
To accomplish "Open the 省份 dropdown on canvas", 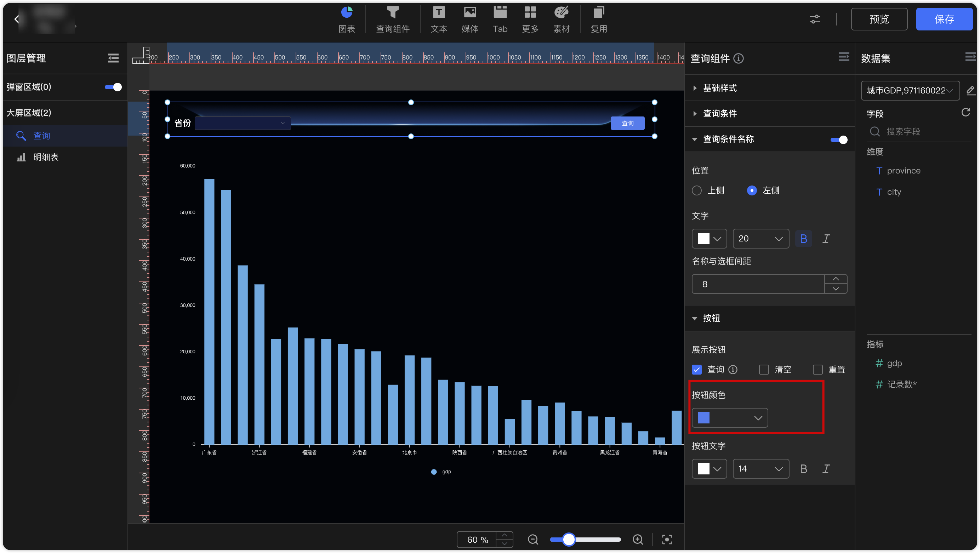I will click(243, 123).
